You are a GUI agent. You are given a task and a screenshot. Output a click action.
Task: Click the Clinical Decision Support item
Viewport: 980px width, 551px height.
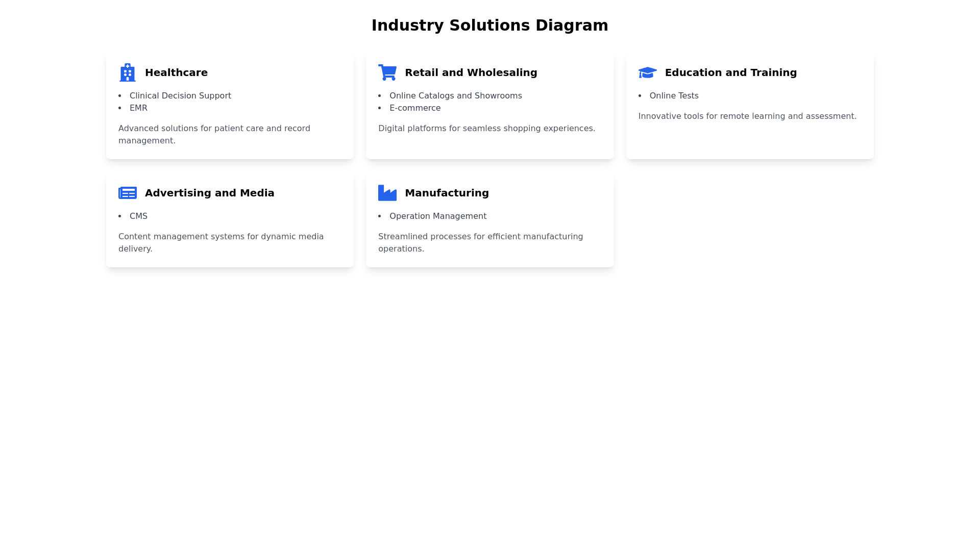(x=180, y=96)
